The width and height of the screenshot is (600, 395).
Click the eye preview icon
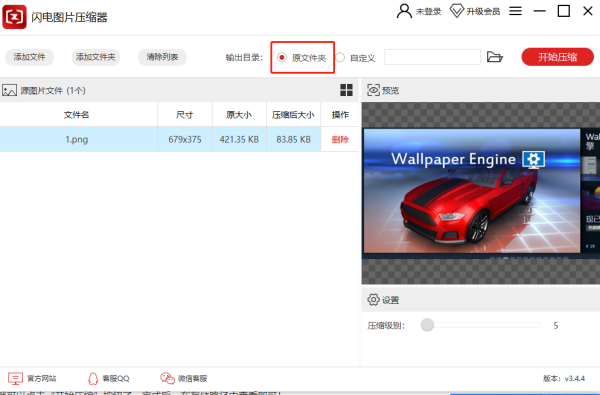[373, 90]
